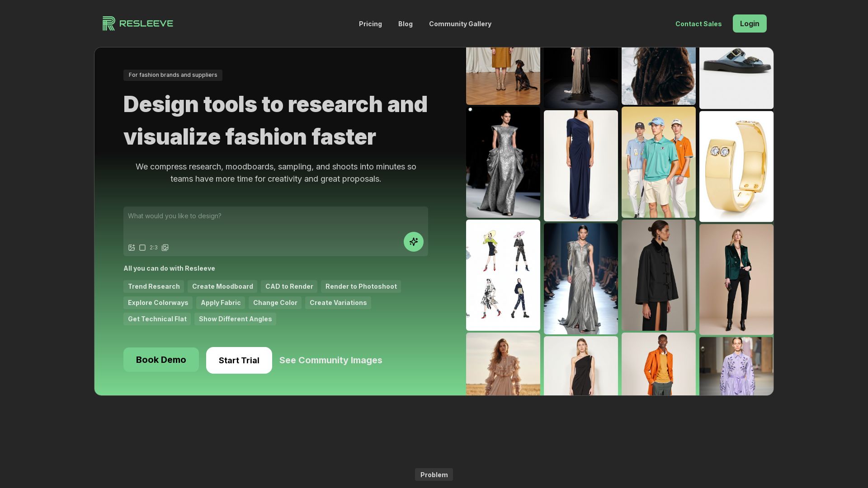Select the Trend Research chip
Viewport: 868px width, 488px height.
point(154,286)
